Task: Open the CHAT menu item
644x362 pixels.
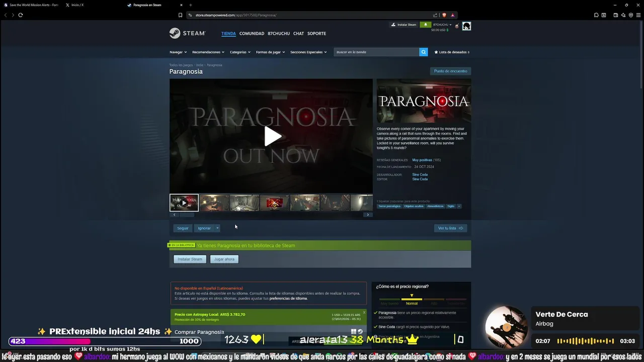Action: pos(298,34)
